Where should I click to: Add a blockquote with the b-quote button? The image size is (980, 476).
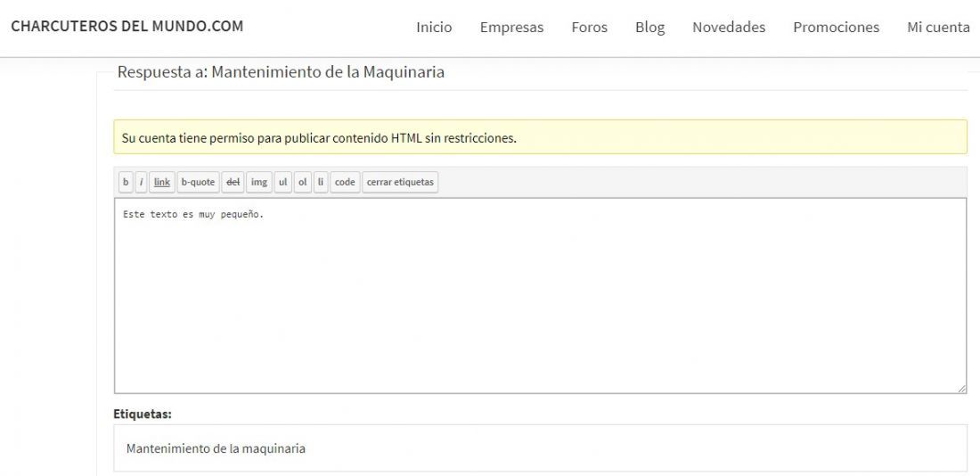[198, 182]
